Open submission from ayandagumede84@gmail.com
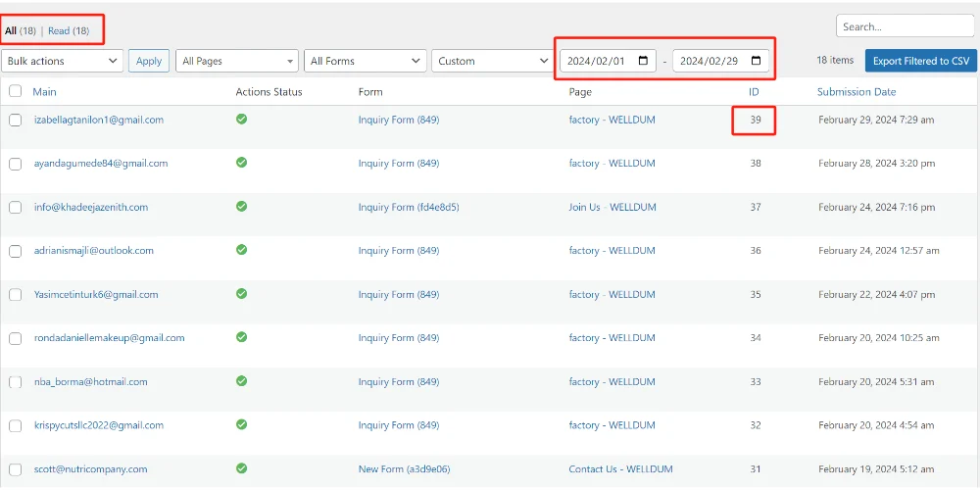The image size is (980, 490). 101,163
